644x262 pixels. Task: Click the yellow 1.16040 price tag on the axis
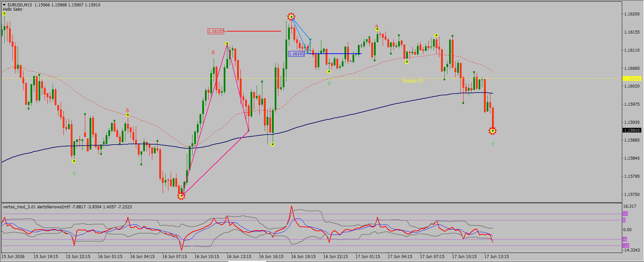(x=632, y=78)
